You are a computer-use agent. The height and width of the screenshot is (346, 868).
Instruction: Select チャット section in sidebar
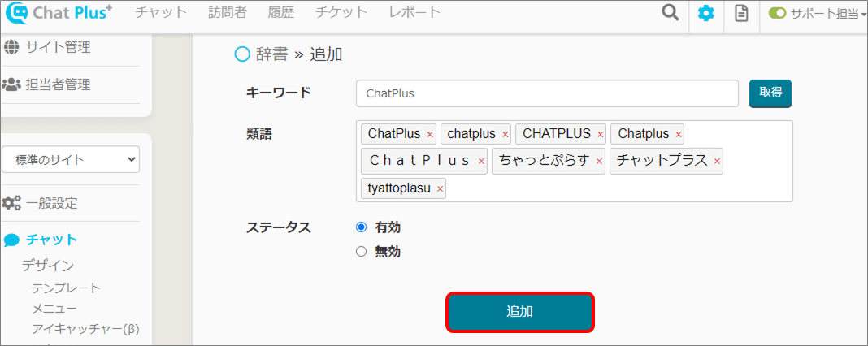pos(51,240)
